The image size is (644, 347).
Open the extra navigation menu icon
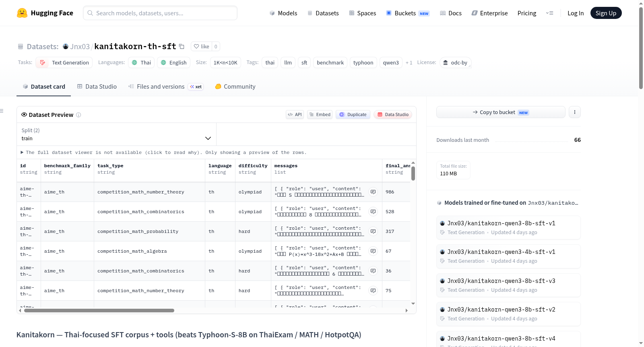click(x=549, y=13)
